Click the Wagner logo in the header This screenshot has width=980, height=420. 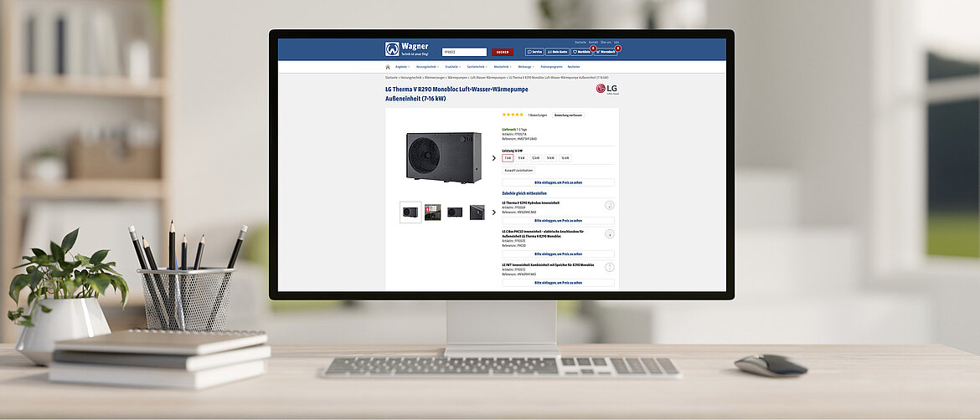tap(407, 49)
